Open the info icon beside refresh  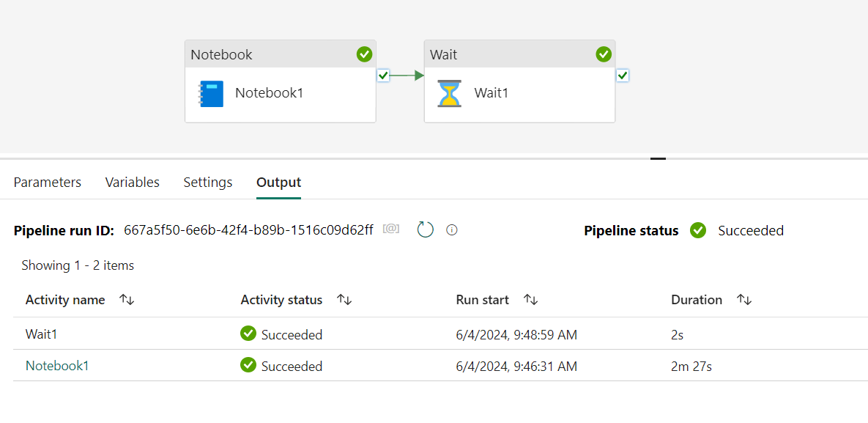click(x=452, y=229)
